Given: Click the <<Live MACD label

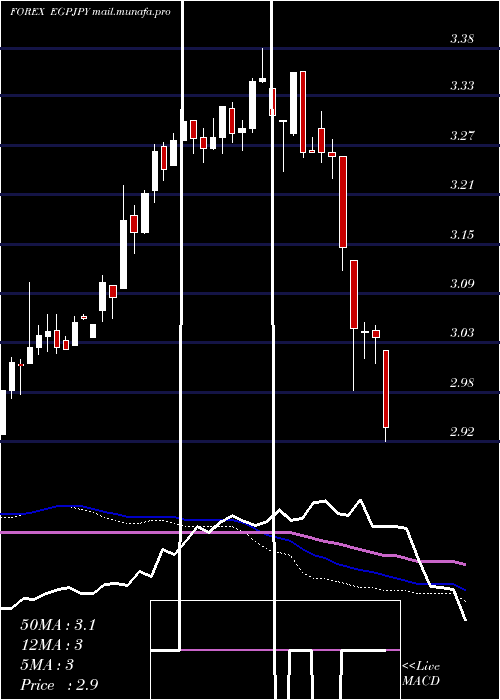Looking at the screenshot, I should pos(421,674).
